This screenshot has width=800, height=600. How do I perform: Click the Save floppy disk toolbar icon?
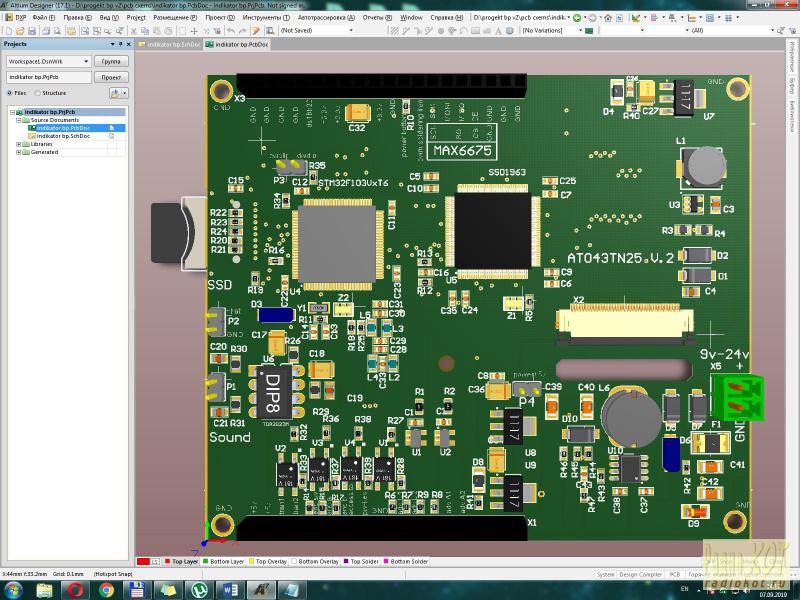pos(32,31)
